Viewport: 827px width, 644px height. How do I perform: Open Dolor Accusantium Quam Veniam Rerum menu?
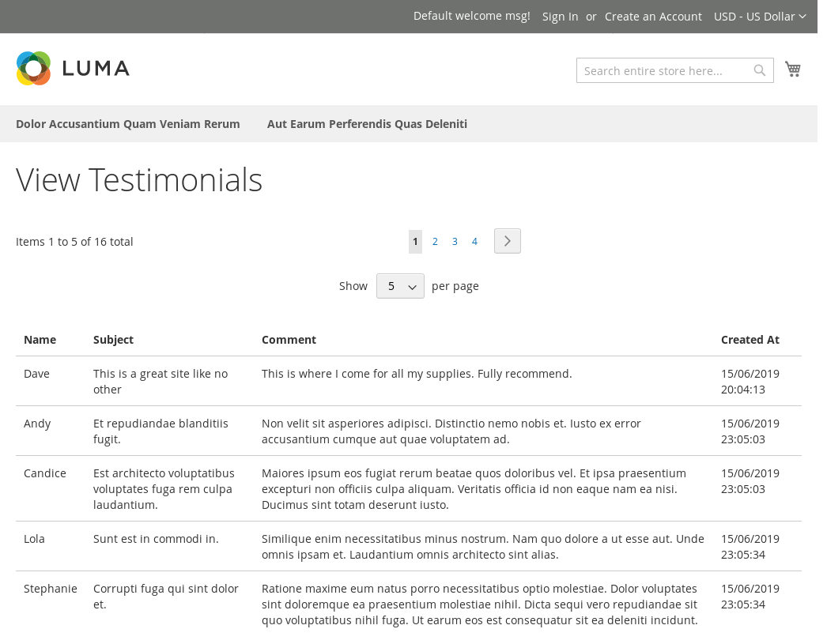click(127, 124)
